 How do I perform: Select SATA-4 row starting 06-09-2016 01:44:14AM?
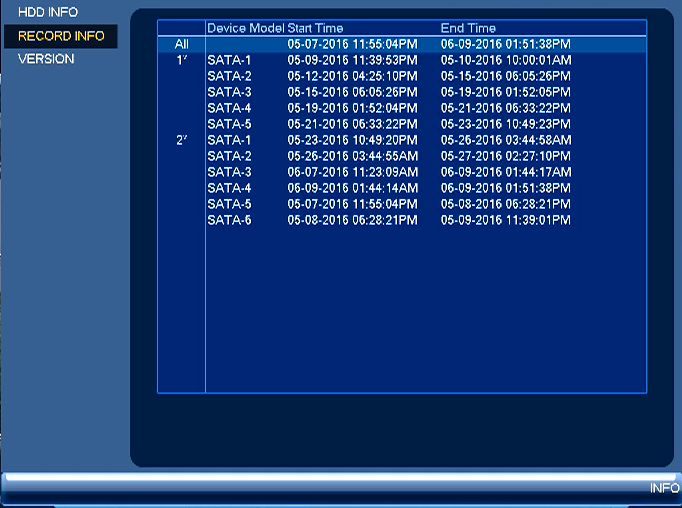click(402, 188)
